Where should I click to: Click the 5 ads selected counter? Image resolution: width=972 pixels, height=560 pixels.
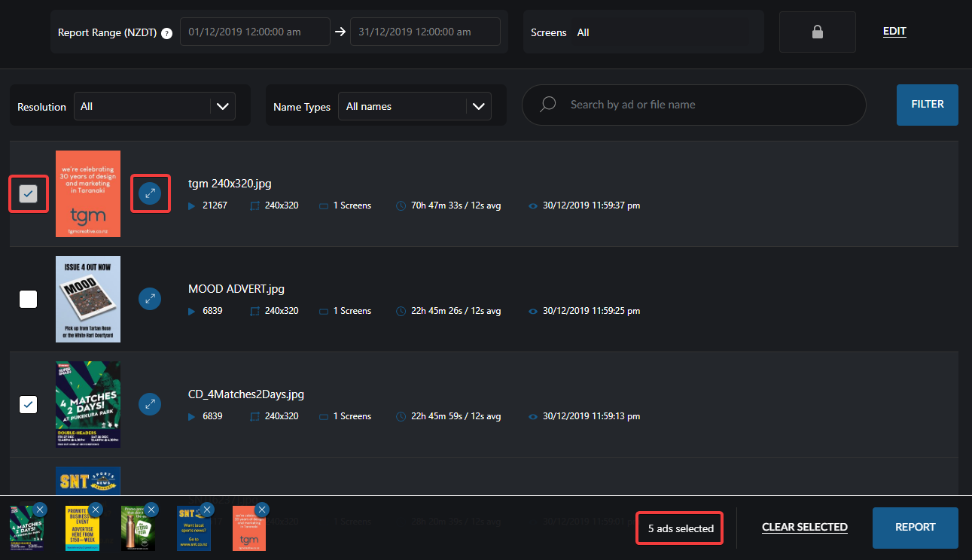(x=681, y=528)
